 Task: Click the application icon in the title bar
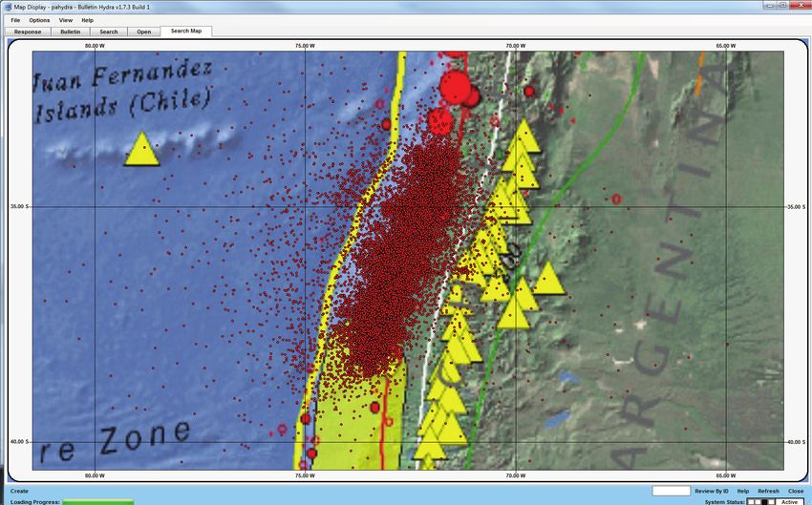pos(6,6)
